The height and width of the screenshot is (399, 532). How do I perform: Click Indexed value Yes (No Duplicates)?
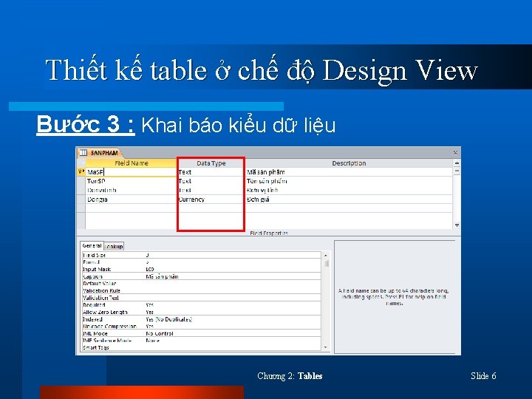tap(233, 319)
